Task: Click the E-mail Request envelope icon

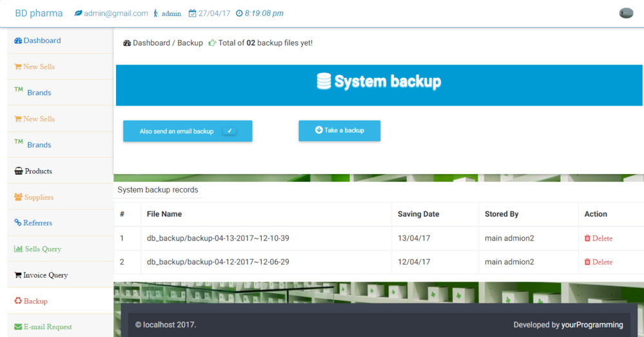Action: (x=18, y=327)
